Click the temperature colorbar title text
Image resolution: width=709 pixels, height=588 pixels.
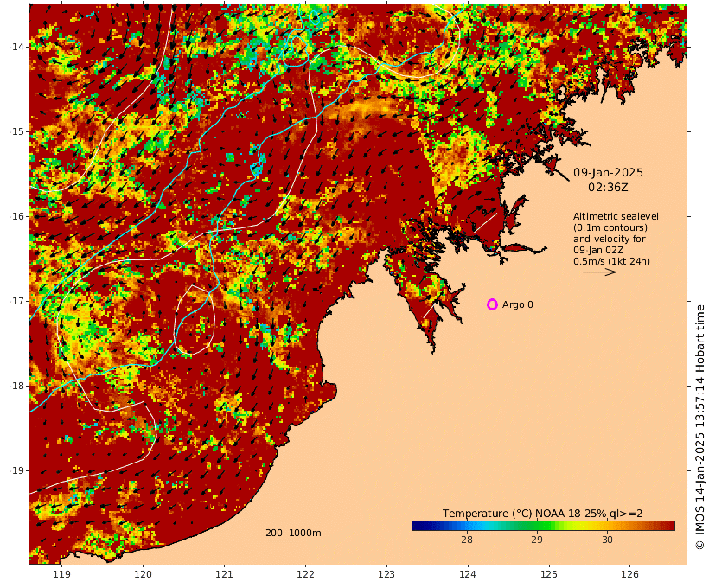[x=543, y=514]
